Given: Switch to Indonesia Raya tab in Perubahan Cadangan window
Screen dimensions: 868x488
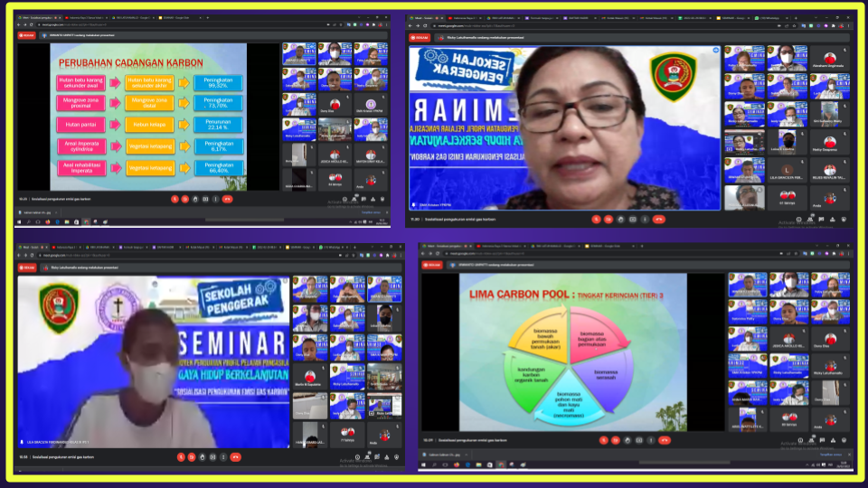Looking at the screenshot, I should [85, 18].
